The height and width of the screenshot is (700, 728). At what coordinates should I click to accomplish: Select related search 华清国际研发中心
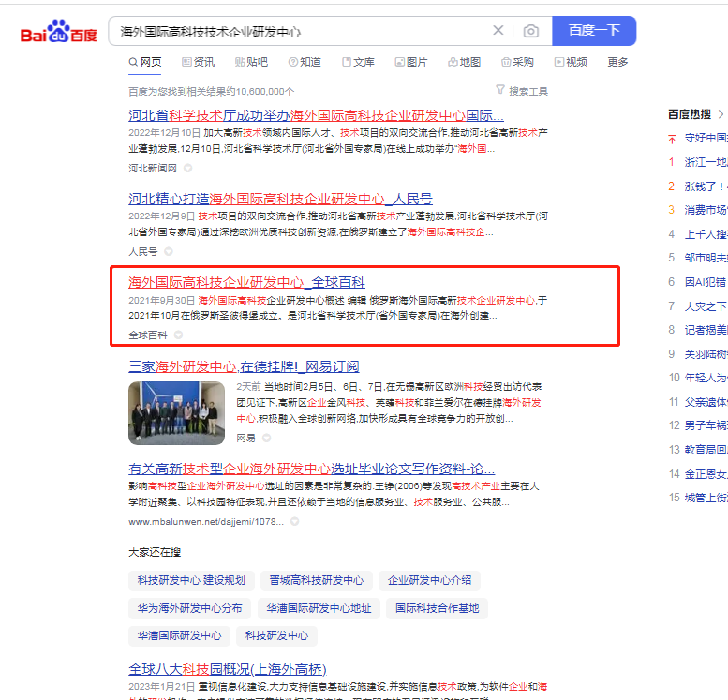click(x=179, y=636)
